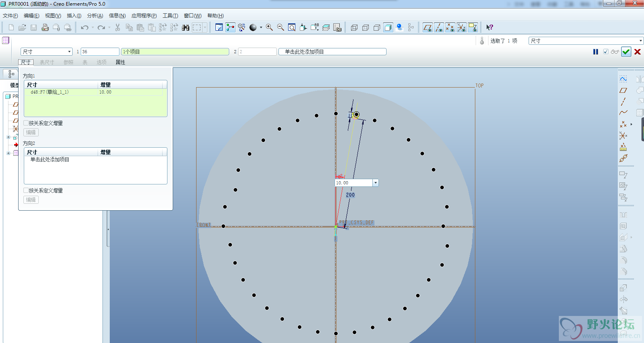Open the 编辑(E) menu
This screenshot has width=644, height=343.
coord(31,16)
